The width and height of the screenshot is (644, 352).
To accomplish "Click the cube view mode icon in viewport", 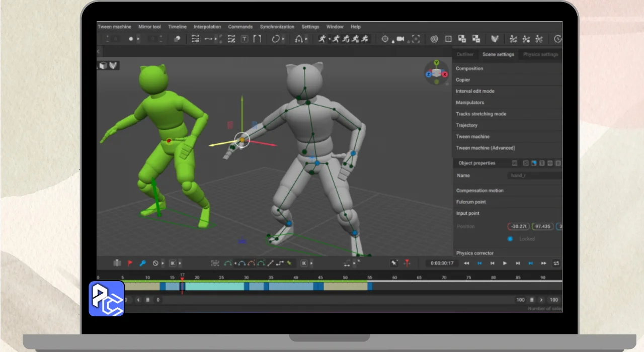I will pos(103,65).
